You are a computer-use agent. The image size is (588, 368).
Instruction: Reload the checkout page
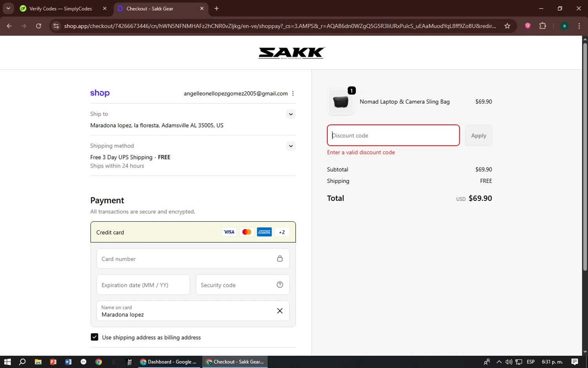pyautogui.click(x=38, y=26)
